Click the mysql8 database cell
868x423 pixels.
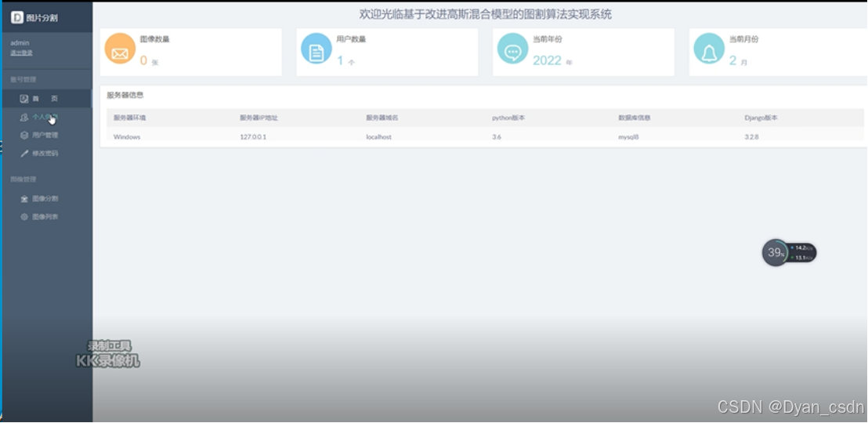click(x=628, y=137)
